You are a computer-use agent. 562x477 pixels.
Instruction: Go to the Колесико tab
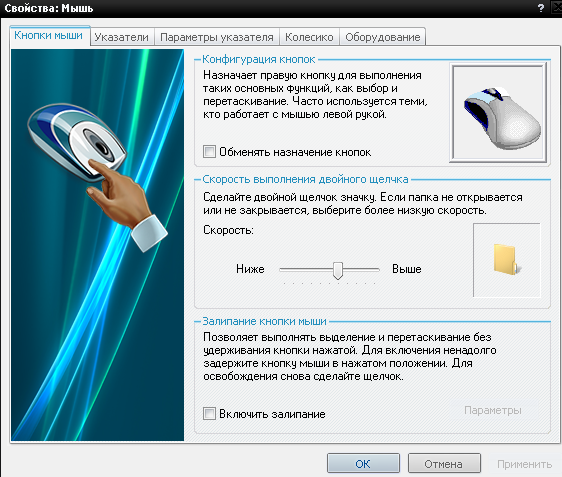pyautogui.click(x=309, y=37)
